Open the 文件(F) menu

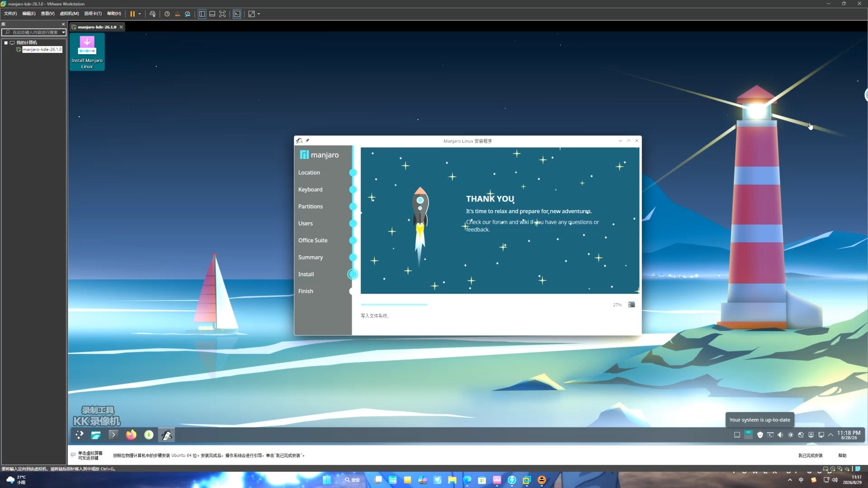click(x=10, y=14)
